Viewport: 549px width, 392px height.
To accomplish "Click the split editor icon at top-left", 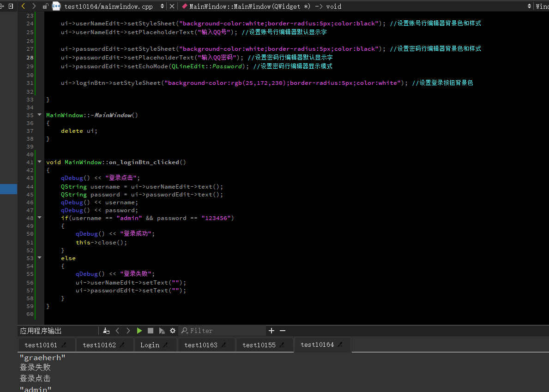I will [2, 6].
